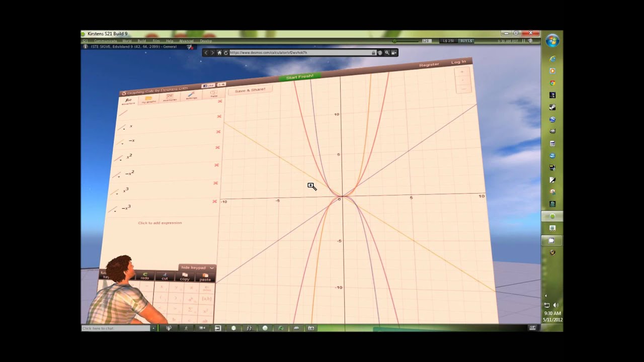Screen dimensions: 644x362
Task: Delete the -x² expression row
Action: click(216, 165)
